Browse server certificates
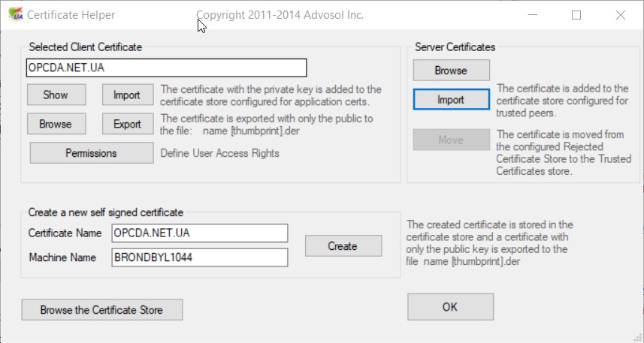This screenshot has height=343, width=644. coord(451,71)
